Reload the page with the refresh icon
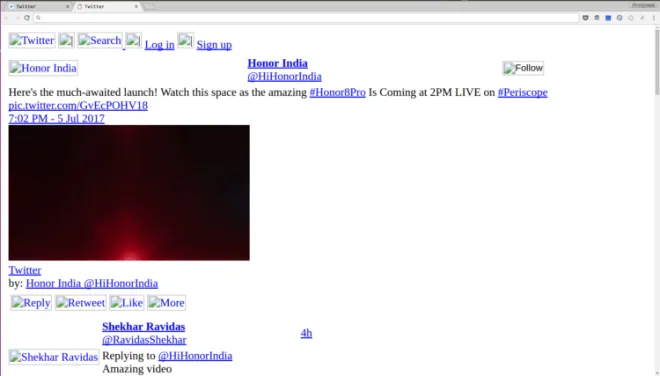This screenshot has height=376, width=660. point(27,18)
